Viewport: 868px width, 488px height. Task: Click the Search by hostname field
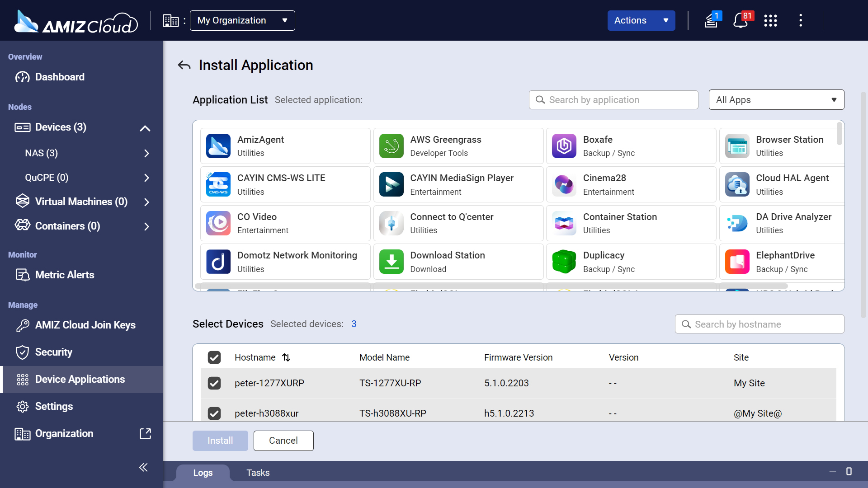[x=759, y=324]
